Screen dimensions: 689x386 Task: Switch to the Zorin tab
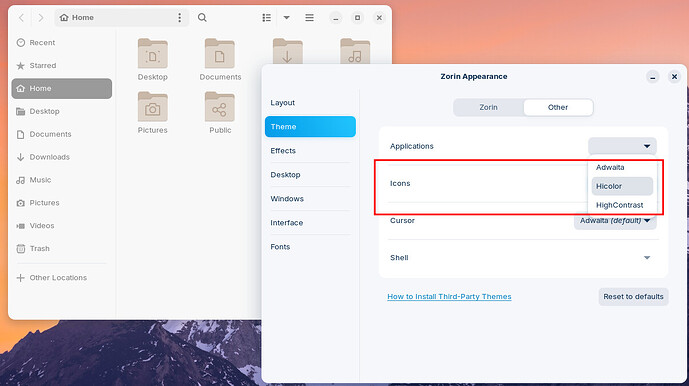pyautogui.click(x=488, y=107)
